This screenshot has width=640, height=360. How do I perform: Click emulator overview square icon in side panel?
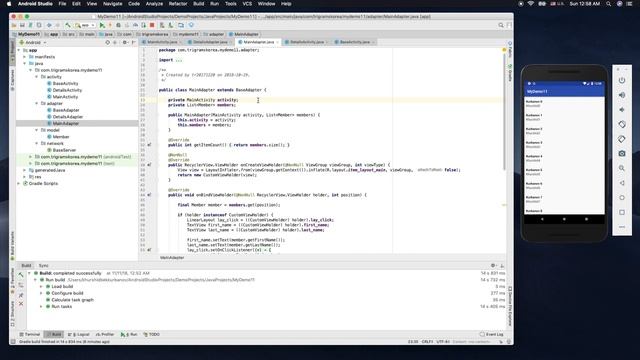pos(622,212)
